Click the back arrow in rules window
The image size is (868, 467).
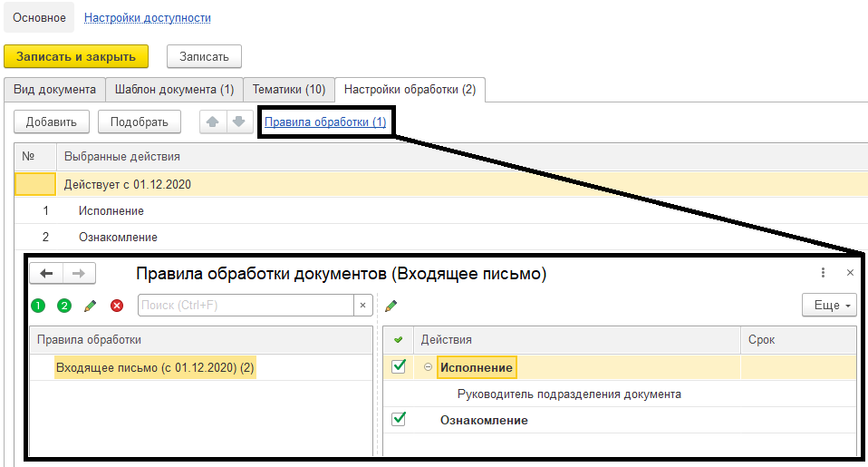[46, 273]
